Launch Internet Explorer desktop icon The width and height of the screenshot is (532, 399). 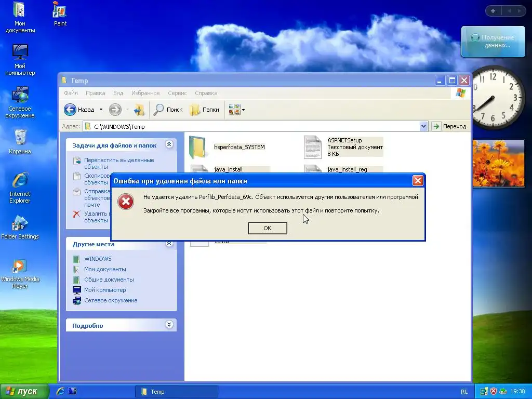coord(20,188)
